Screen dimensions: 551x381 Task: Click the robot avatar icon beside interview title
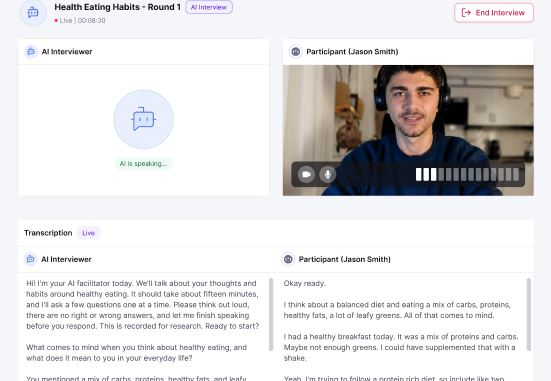tap(33, 13)
